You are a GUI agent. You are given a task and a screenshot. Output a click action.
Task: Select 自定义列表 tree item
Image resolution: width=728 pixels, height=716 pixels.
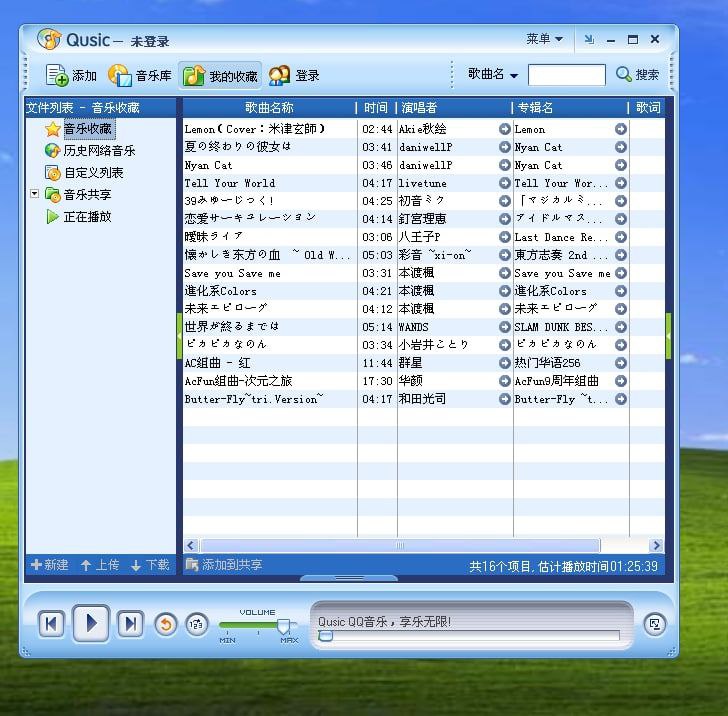tap(93, 173)
